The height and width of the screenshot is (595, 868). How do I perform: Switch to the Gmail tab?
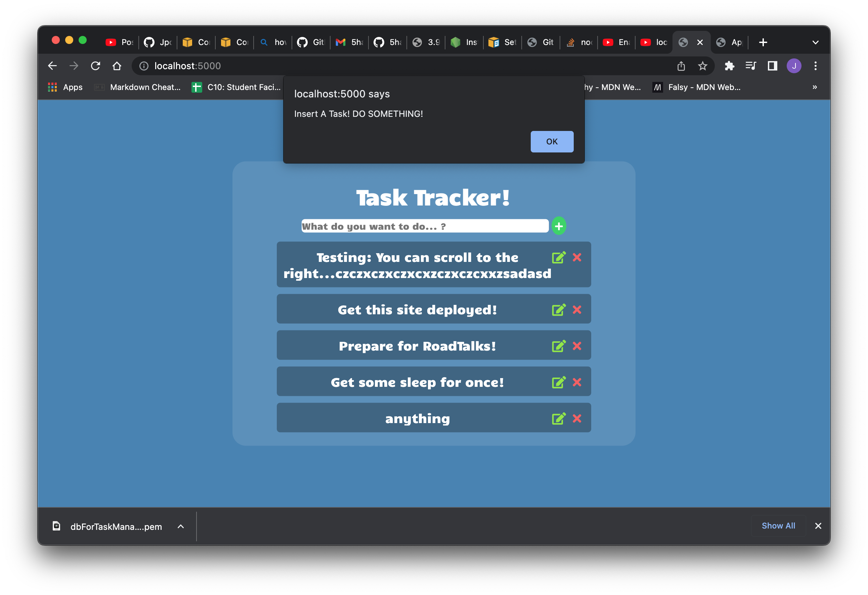click(x=350, y=43)
